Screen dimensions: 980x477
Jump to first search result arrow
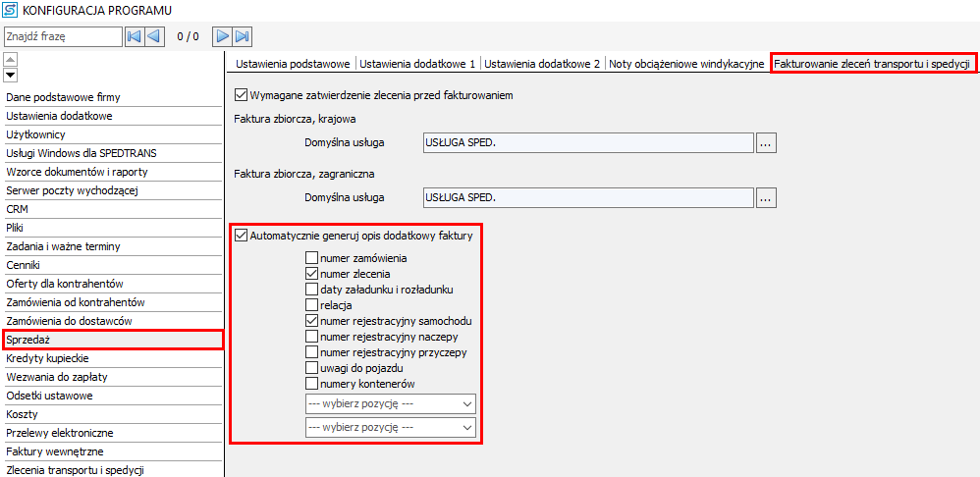coord(135,36)
